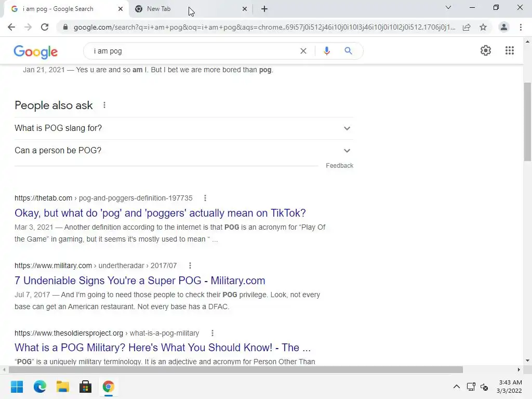Reload the current page
The image size is (532, 399).
tap(45, 27)
